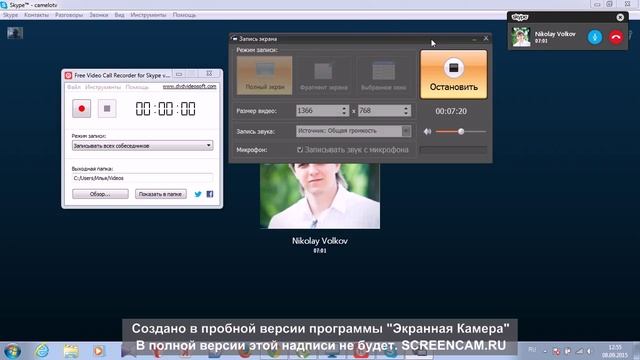Click the Free Video Call Recorder title icon

point(68,75)
